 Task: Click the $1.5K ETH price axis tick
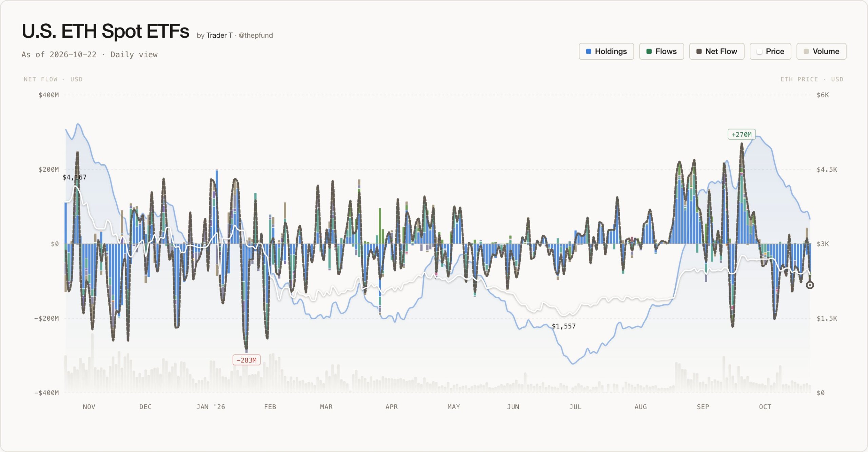coord(827,318)
